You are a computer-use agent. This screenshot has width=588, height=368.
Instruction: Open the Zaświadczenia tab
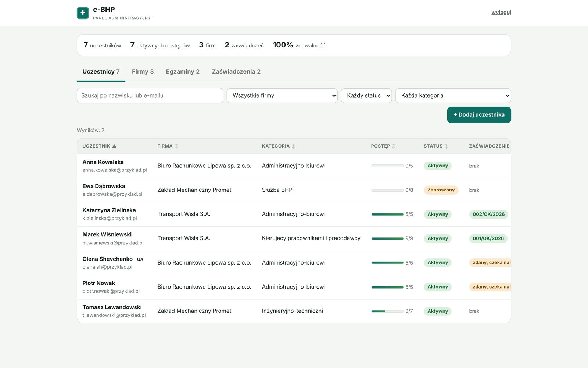coord(236,72)
